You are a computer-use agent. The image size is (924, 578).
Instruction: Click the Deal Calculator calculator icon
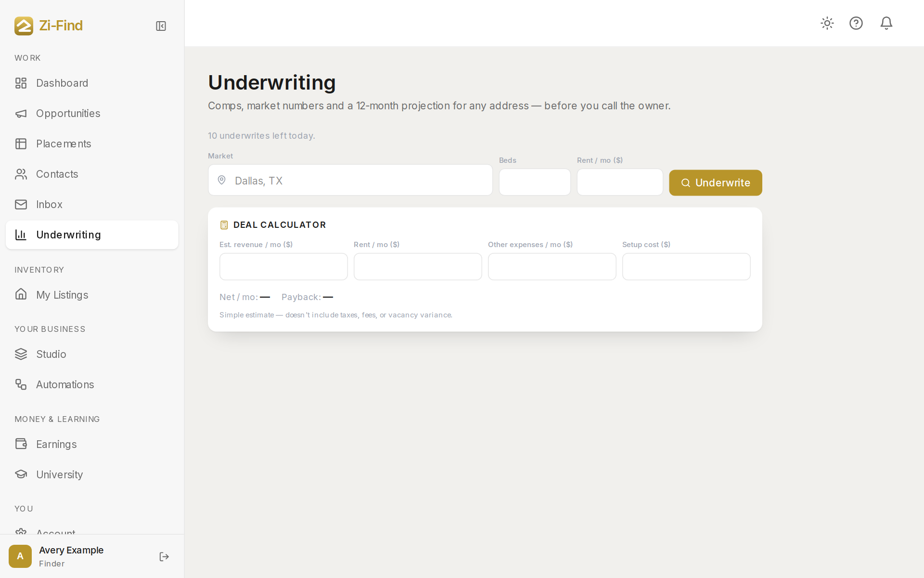click(224, 225)
